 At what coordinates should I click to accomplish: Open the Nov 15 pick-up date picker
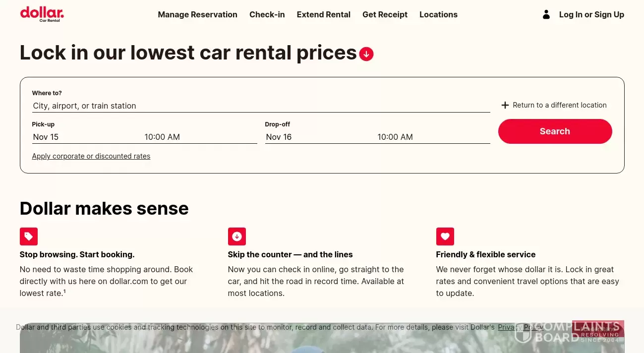pos(46,137)
